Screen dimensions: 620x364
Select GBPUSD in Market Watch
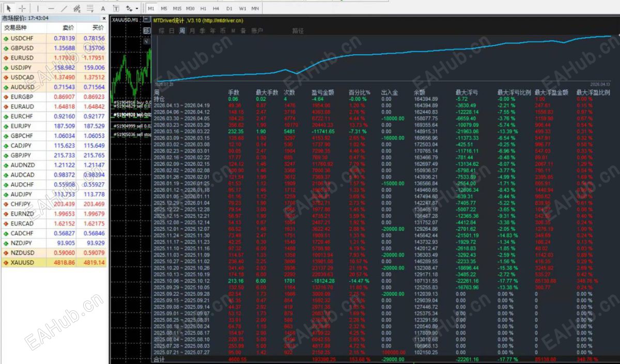(54, 48)
